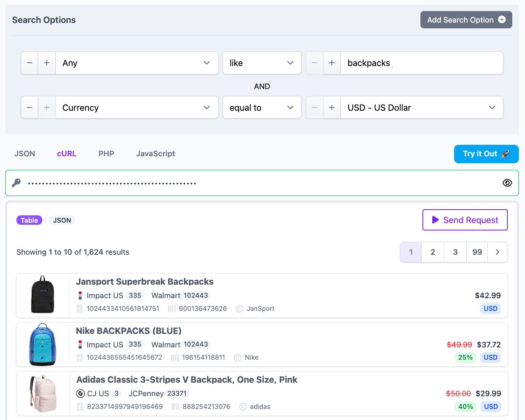This screenshot has height=420, width=525.
Task: Click the copyright icon beside adidas
Action: click(243, 406)
